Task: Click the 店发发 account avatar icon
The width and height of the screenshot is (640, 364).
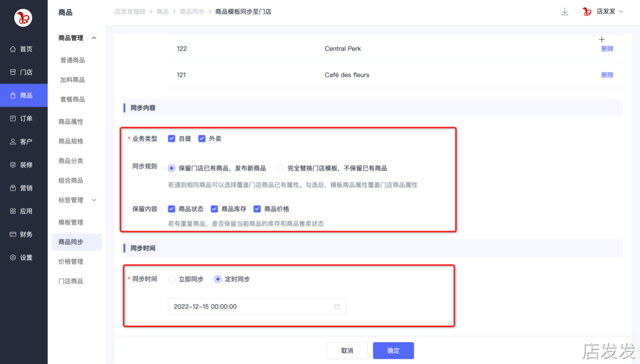Action: [587, 12]
